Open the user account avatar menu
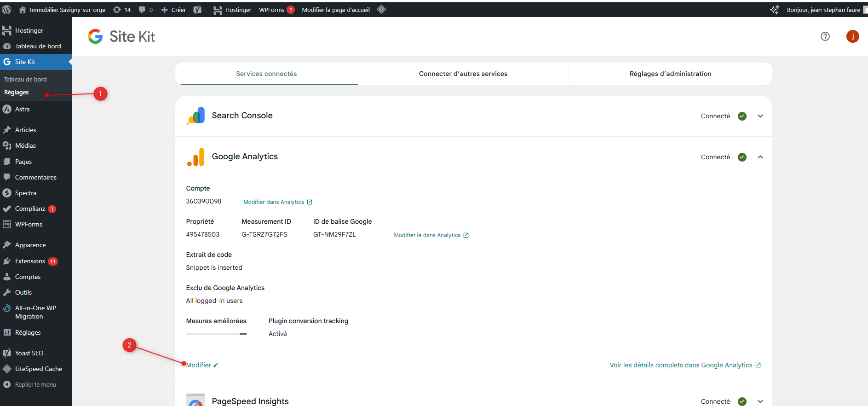 coord(852,36)
